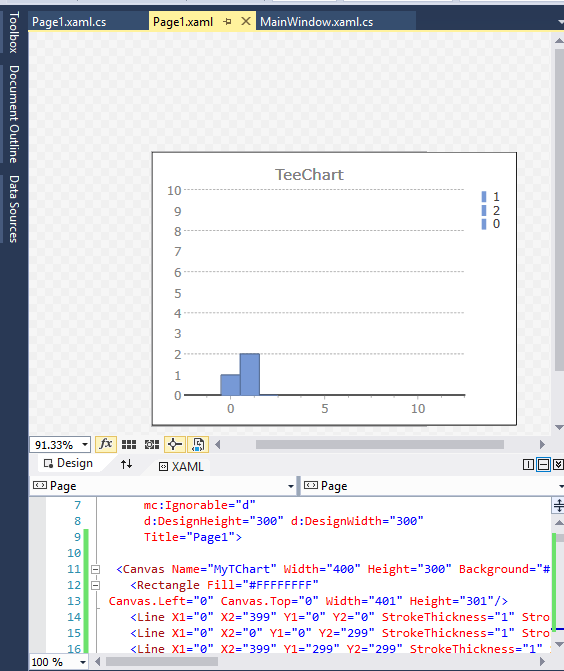Switch to the Page1.xaml.cs tab
The width and height of the screenshot is (564, 671).
(x=69, y=22)
